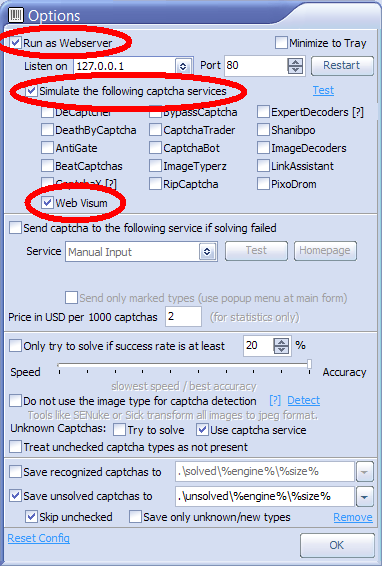Click the [?] help link beside Detect
Screen dimensions: 382x566
275,400
